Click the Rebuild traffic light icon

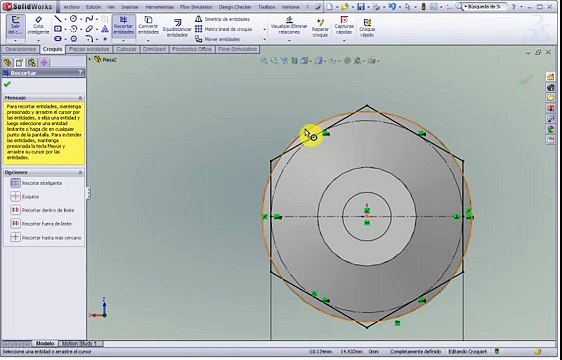tap(423, 6)
